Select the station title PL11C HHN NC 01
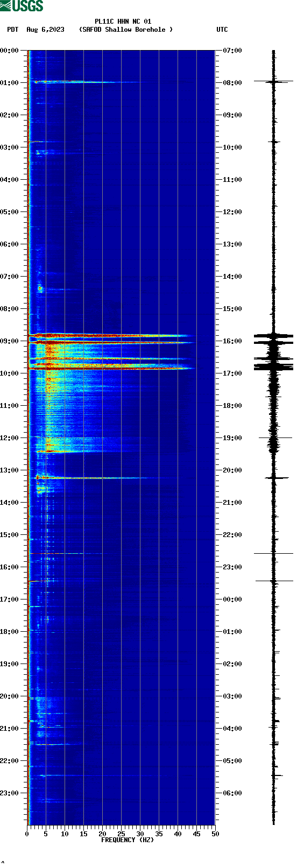 [x=123, y=22]
